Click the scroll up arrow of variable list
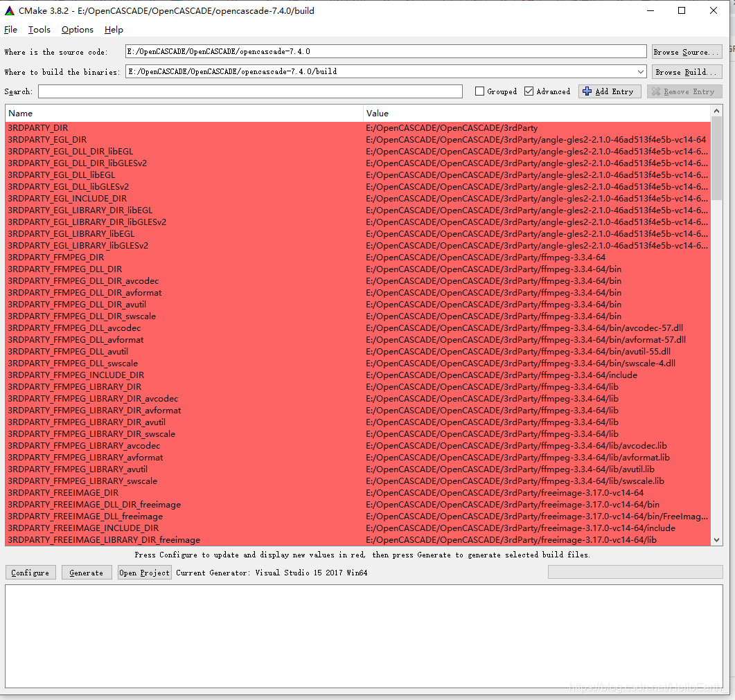Screen dimensions: 735x700 (716, 111)
